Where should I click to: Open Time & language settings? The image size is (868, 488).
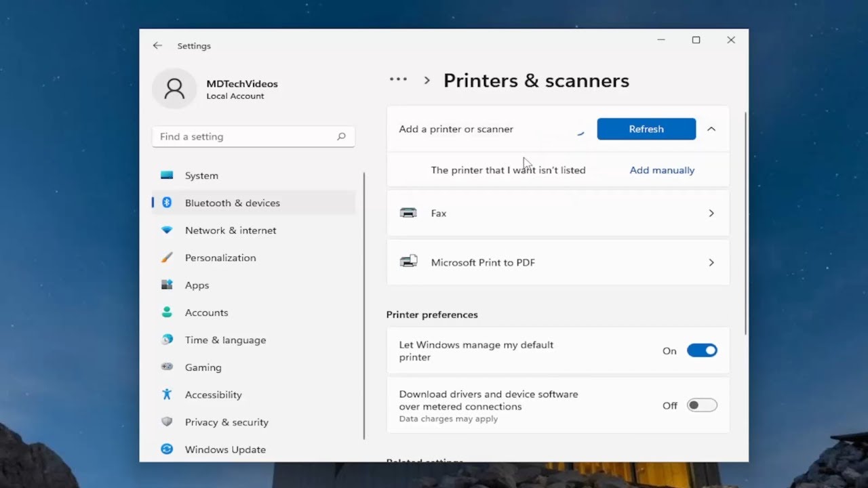(x=254, y=340)
